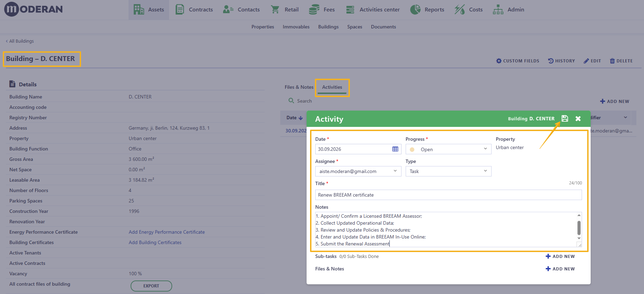Open Properties submenu
The width and height of the screenshot is (644, 294).
tap(263, 27)
